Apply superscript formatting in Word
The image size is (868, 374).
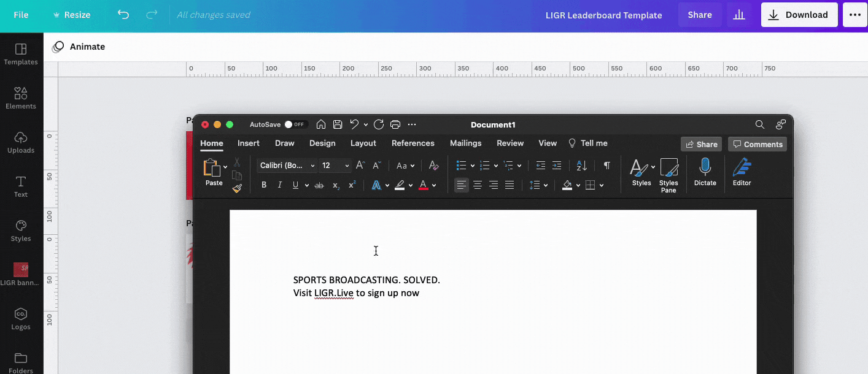352,185
